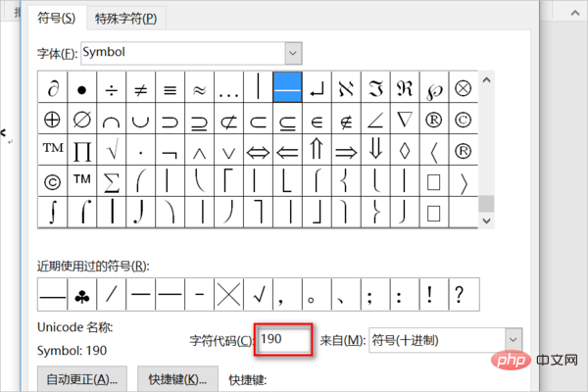The width and height of the screenshot is (588, 392).
Task: Pick the club ♣ from recent symbols
Action: tap(81, 292)
